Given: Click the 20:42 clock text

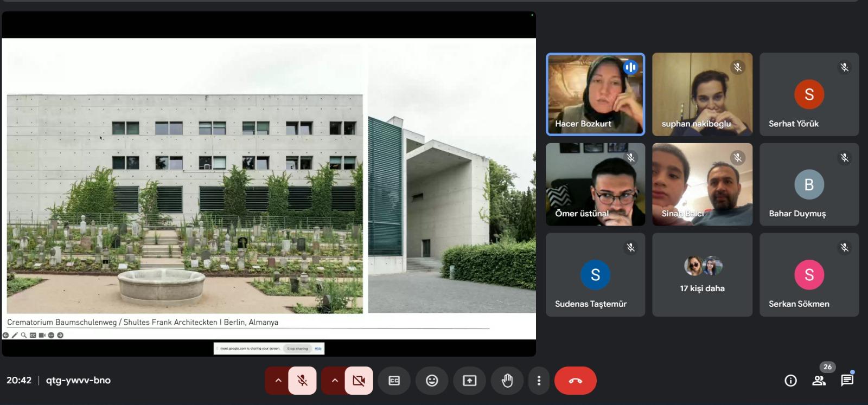Looking at the screenshot, I should [19, 381].
